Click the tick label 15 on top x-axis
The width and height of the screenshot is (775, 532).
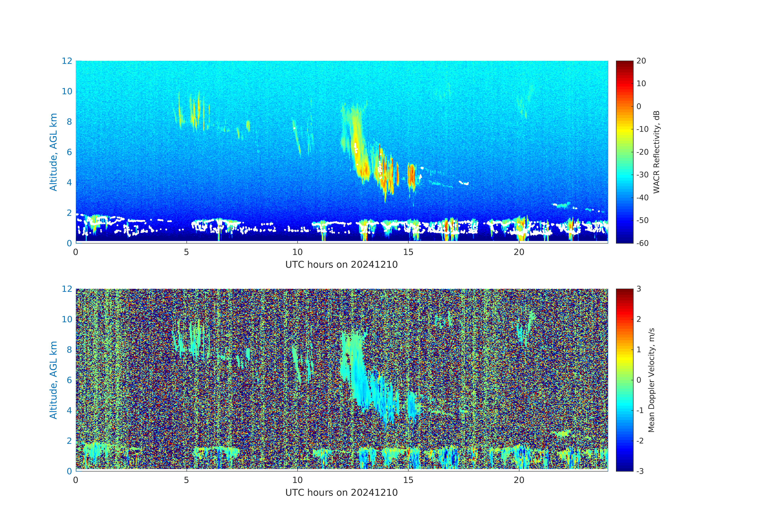(x=408, y=252)
